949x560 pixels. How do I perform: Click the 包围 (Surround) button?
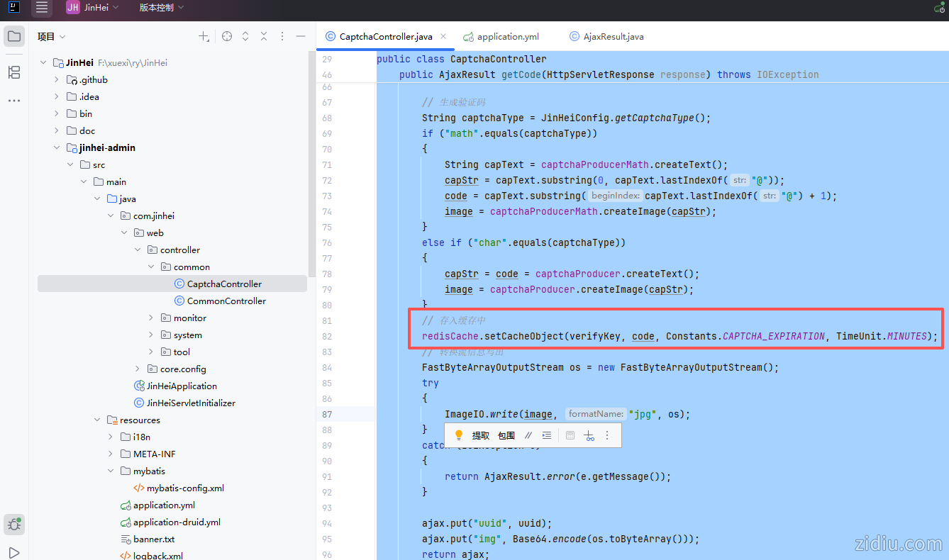[x=506, y=435]
